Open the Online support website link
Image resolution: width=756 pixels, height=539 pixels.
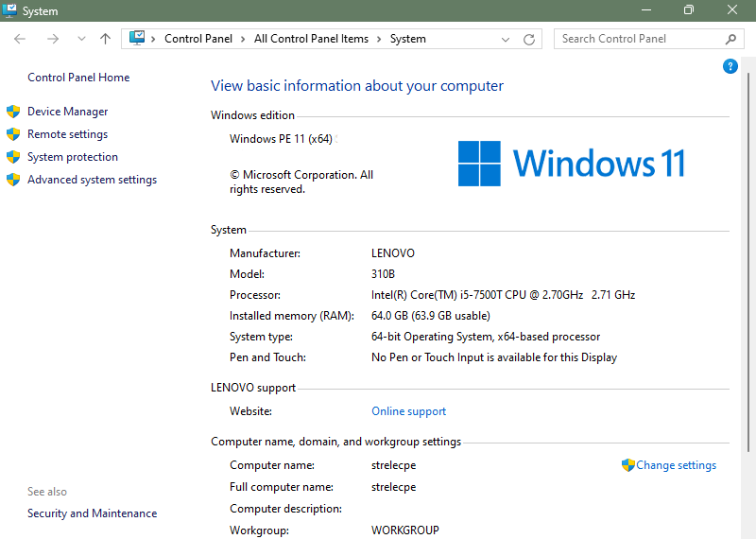408,411
